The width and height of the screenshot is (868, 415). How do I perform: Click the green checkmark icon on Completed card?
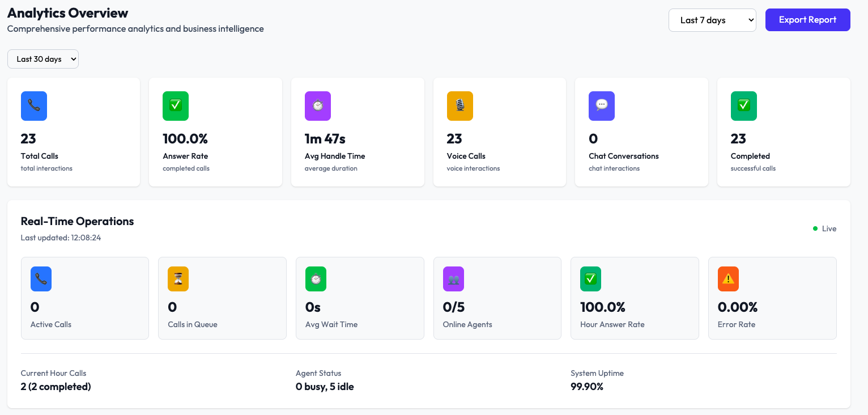(744, 106)
